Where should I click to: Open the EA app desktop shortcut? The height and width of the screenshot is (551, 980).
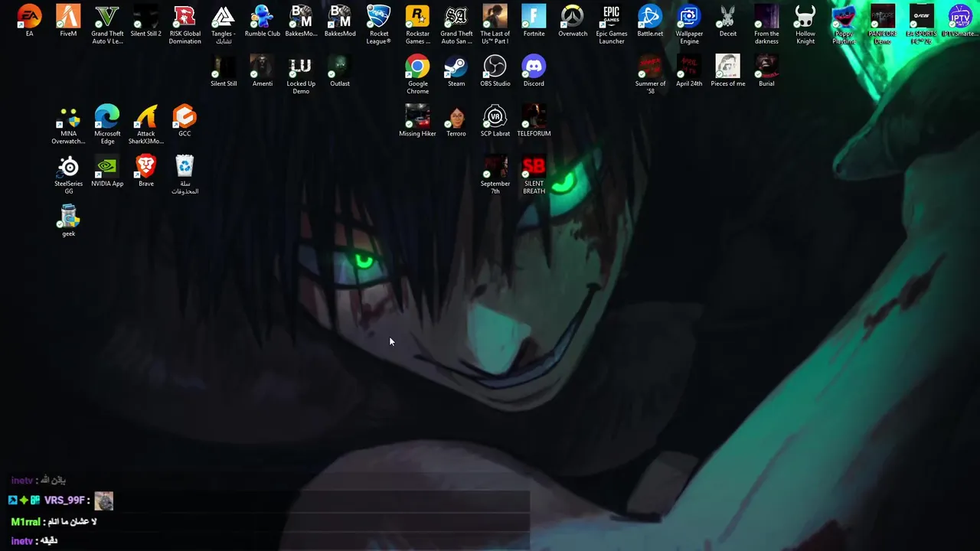[29, 17]
